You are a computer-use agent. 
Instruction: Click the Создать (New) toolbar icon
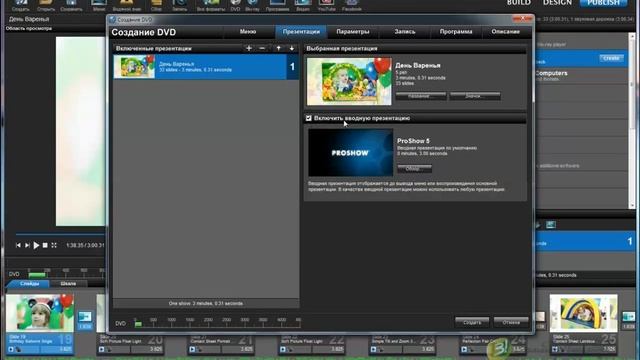click(x=20, y=5)
